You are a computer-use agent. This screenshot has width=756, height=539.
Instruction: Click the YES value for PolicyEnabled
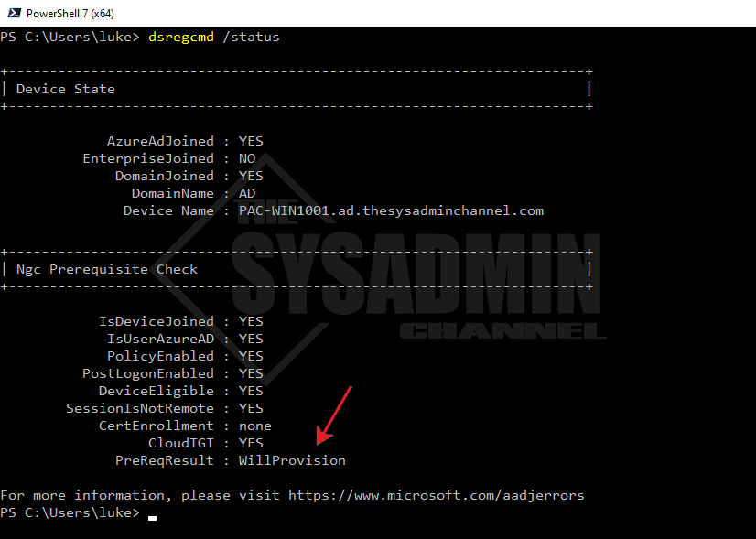pyautogui.click(x=251, y=356)
